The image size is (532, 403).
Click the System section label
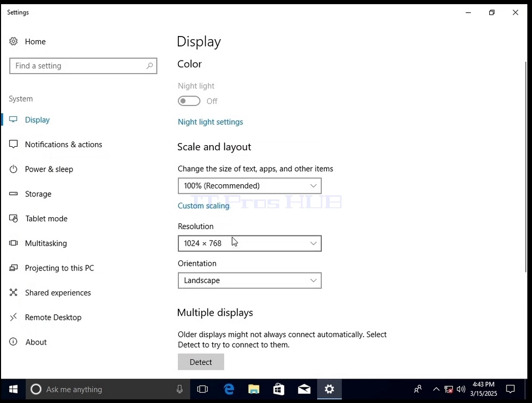point(21,99)
